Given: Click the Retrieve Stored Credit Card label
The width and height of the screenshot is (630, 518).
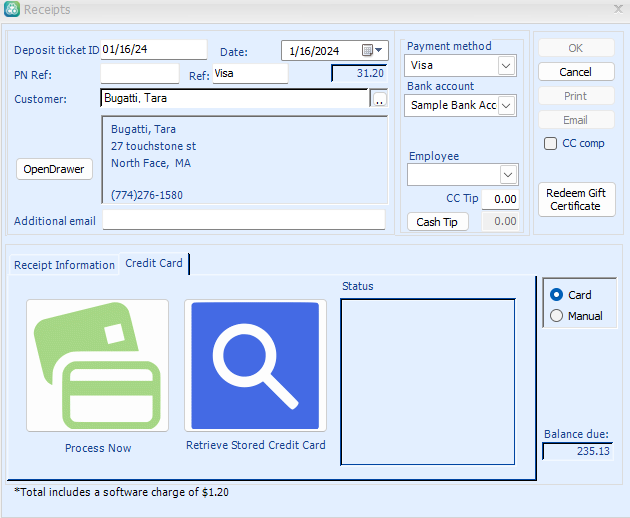Looking at the screenshot, I should click(256, 445).
